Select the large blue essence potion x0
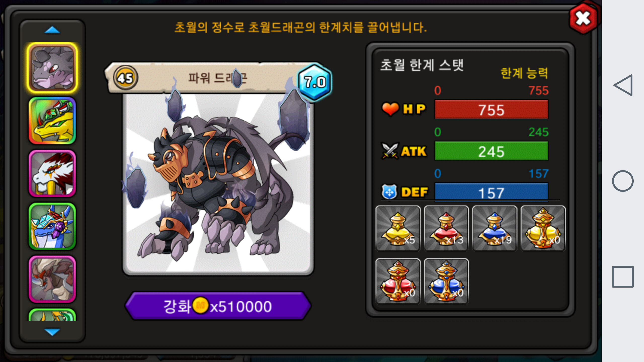Image resolution: width=644 pixels, height=362 pixels. [446, 281]
